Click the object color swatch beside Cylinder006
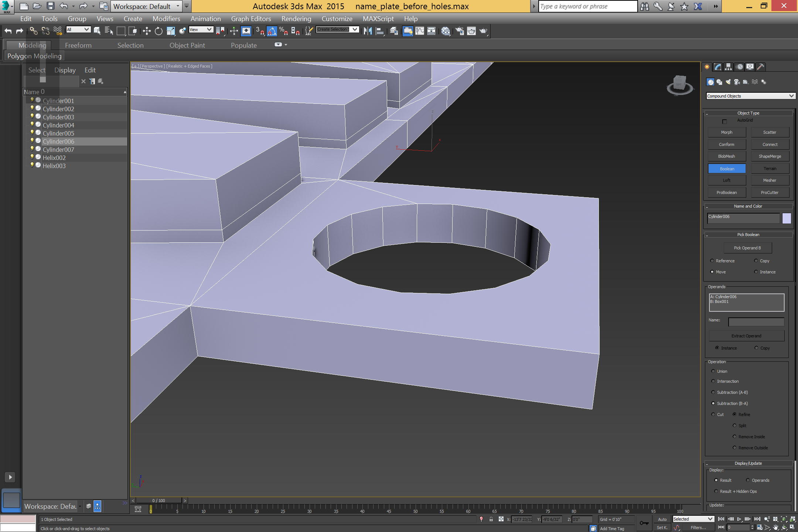 (787, 218)
